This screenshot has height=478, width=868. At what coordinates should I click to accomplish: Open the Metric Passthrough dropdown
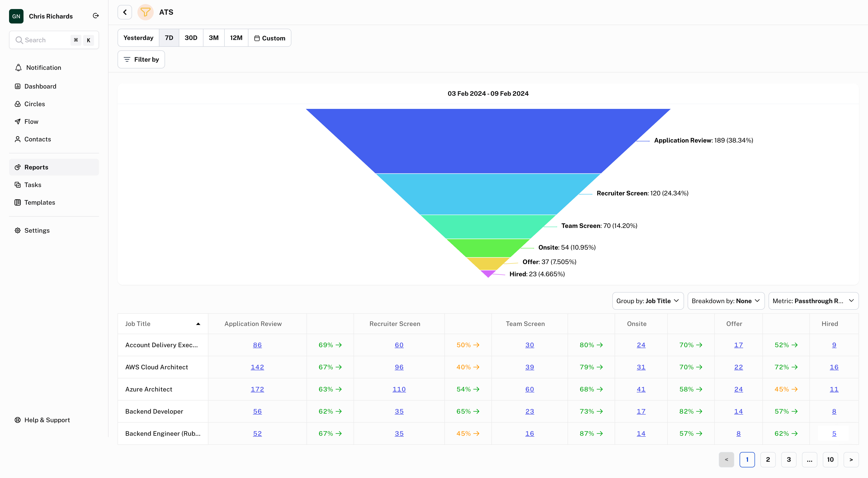click(814, 301)
